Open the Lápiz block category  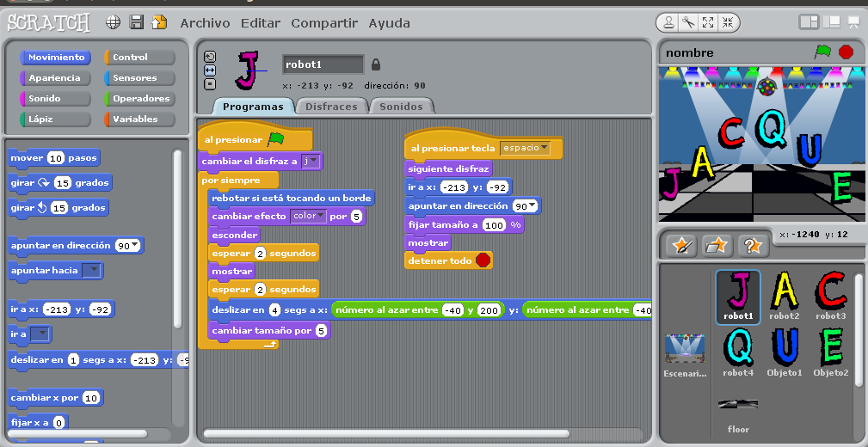tap(55, 119)
